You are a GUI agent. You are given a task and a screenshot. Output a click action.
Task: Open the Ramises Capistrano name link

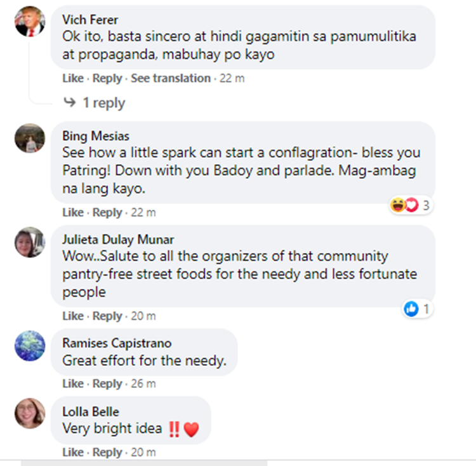click(x=117, y=343)
